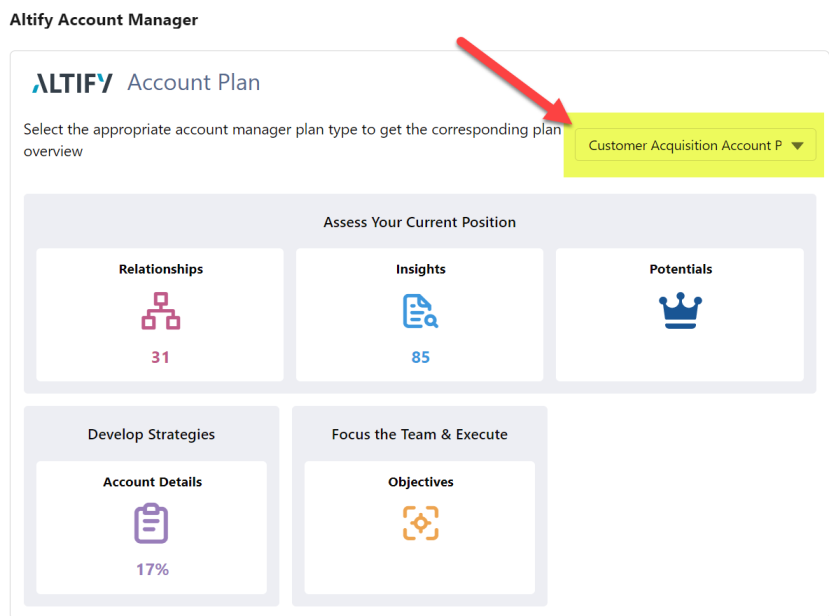Image resolution: width=829 pixels, height=616 pixels.
Task: Open the Insights card heading
Action: click(x=421, y=269)
